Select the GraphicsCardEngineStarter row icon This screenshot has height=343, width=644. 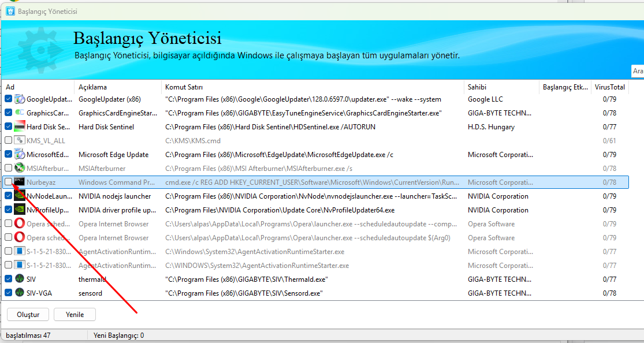[x=19, y=113]
